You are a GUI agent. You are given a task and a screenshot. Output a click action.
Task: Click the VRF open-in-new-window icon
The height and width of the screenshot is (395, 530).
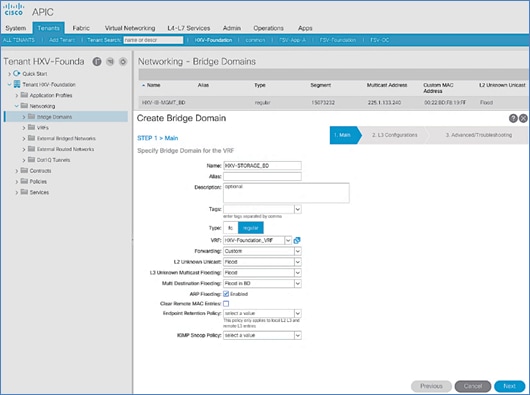[x=297, y=240]
